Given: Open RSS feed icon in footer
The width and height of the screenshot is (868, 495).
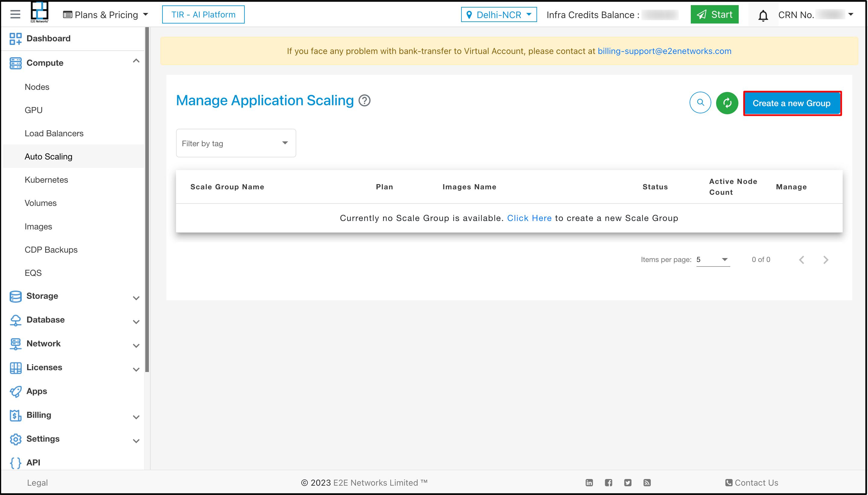Looking at the screenshot, I should tap(647, 483).
